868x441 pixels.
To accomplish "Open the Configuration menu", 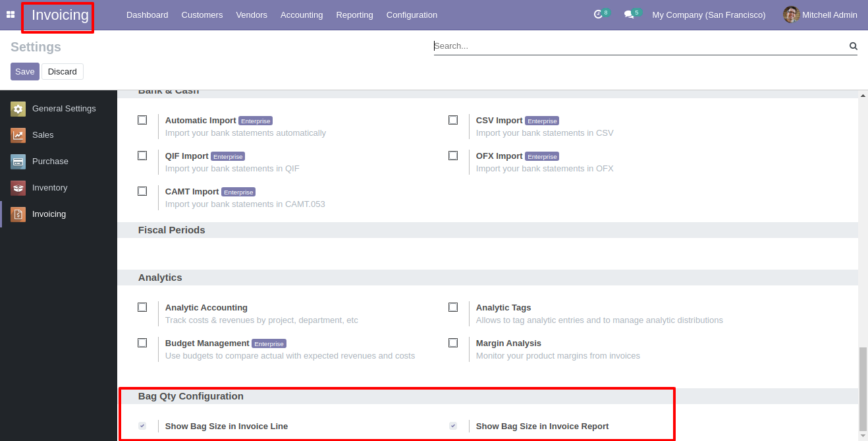I will click(412, 15).
